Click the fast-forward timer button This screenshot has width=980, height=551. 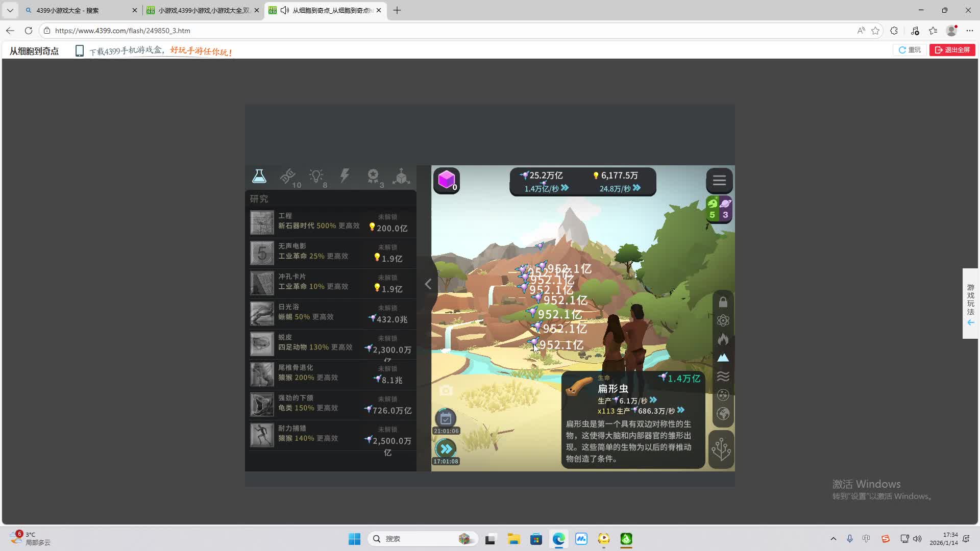click(446, 449)
